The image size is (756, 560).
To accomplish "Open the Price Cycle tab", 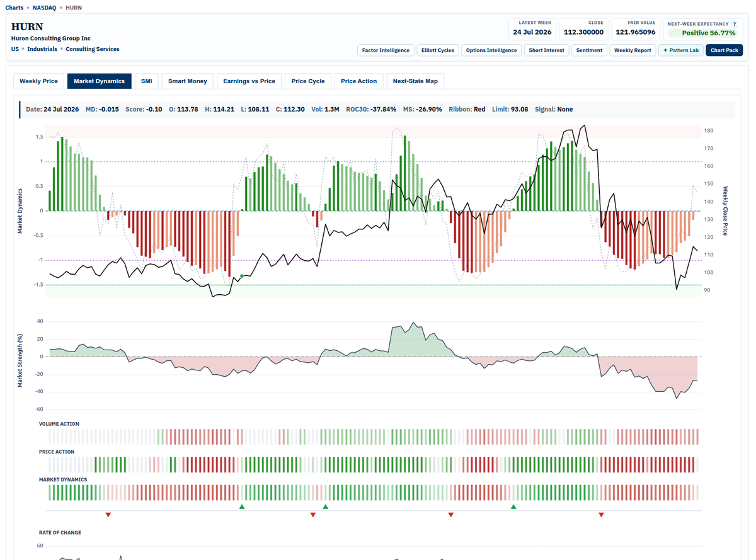I will pyautogui.click(x=308, y=81).
